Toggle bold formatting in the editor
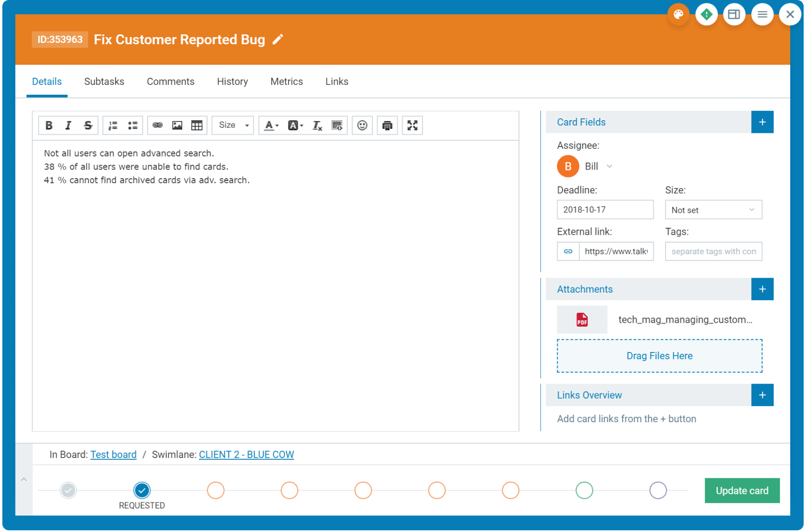Viewport: 806px width, 532px height. click(x=49, y=125)
